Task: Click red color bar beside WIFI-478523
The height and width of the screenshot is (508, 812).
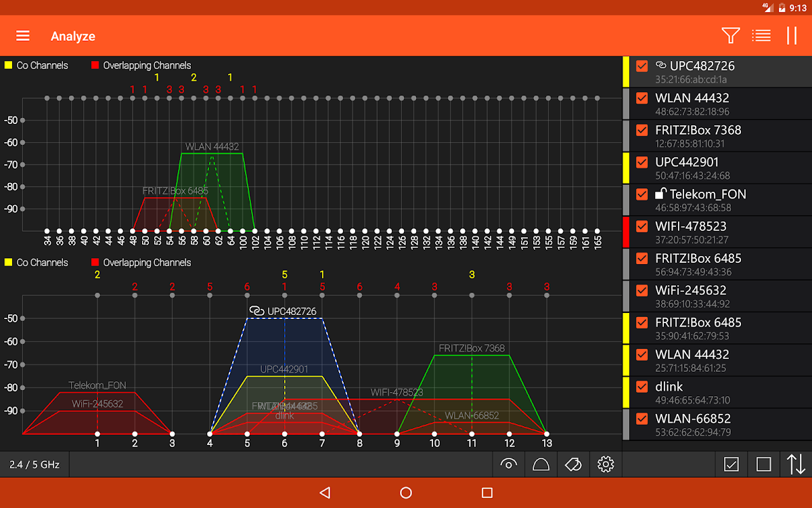Action: coord(626,232)
